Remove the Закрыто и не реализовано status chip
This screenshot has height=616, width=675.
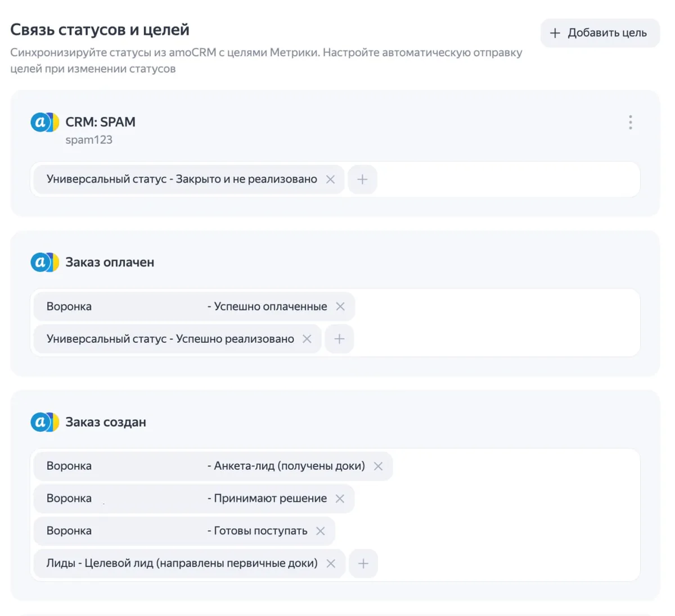point(330,179)
